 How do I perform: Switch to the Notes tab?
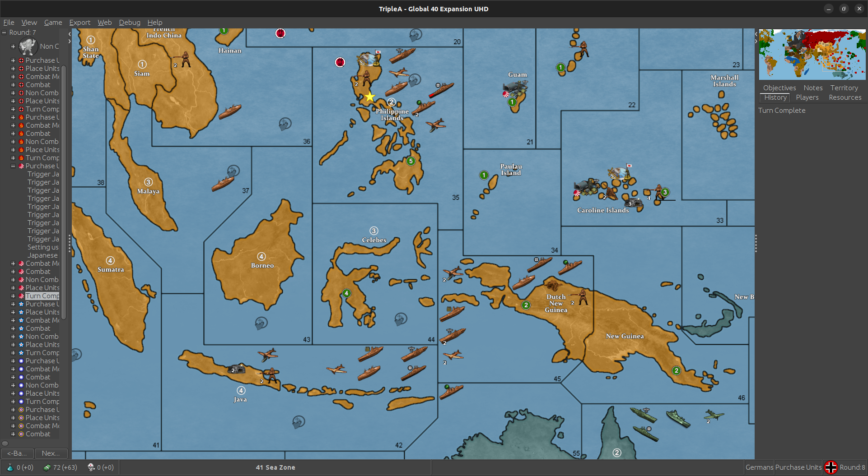[813, 88]
